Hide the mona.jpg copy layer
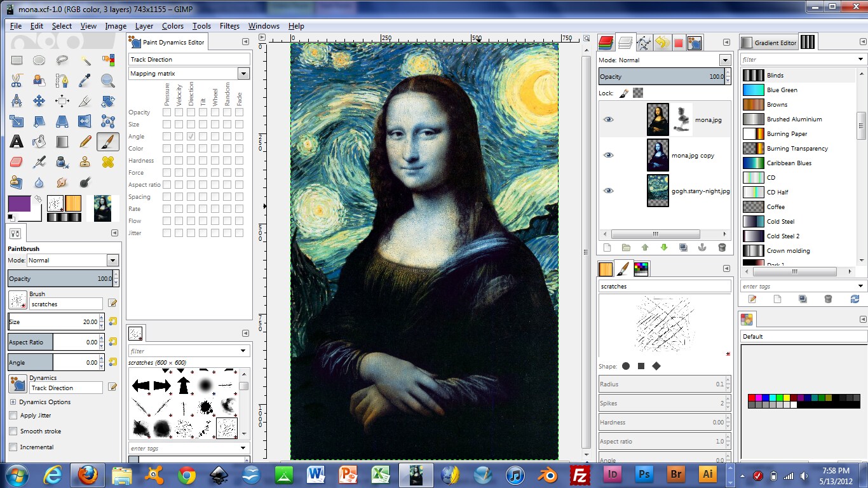 click(x=609, y=155)
